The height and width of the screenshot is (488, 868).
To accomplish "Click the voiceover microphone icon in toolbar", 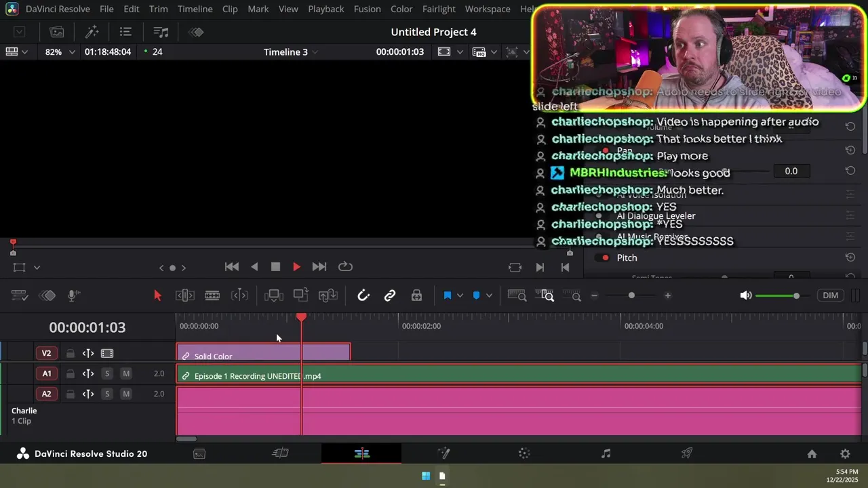I will click(x=74, y=296).
